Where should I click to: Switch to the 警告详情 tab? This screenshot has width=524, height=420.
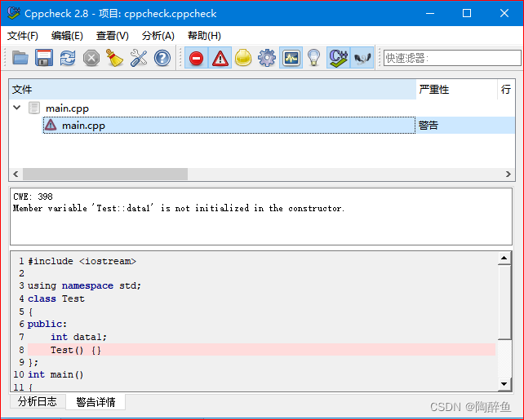(x=95, y=402)
